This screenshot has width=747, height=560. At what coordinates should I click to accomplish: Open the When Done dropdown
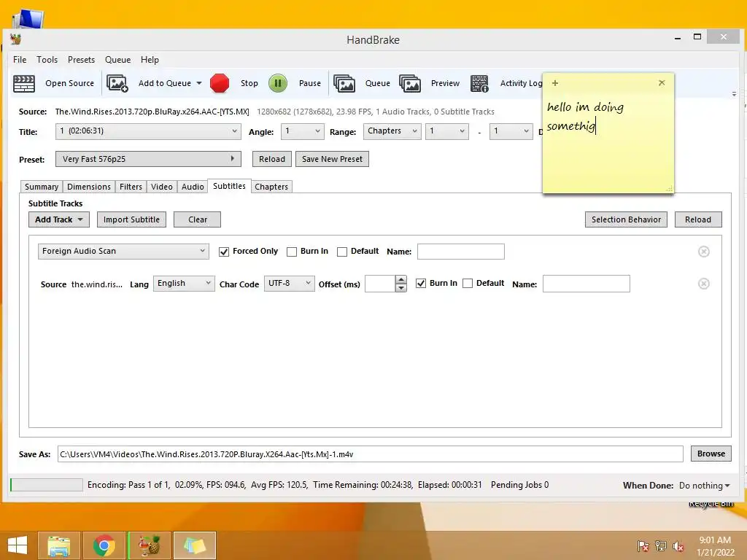pyautogui.click(x=705, y=486)
